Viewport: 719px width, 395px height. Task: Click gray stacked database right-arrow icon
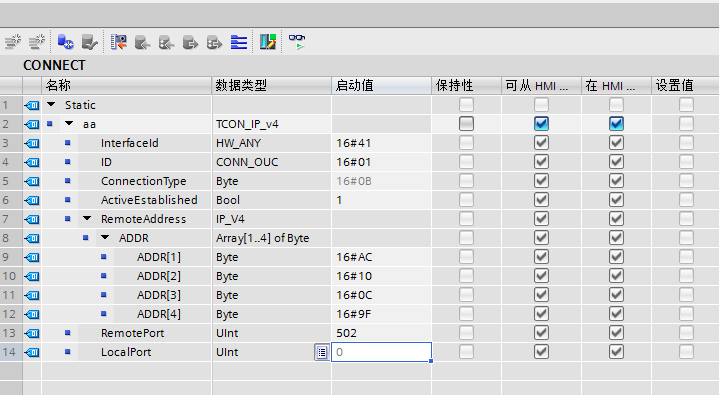tap(214, 43)
